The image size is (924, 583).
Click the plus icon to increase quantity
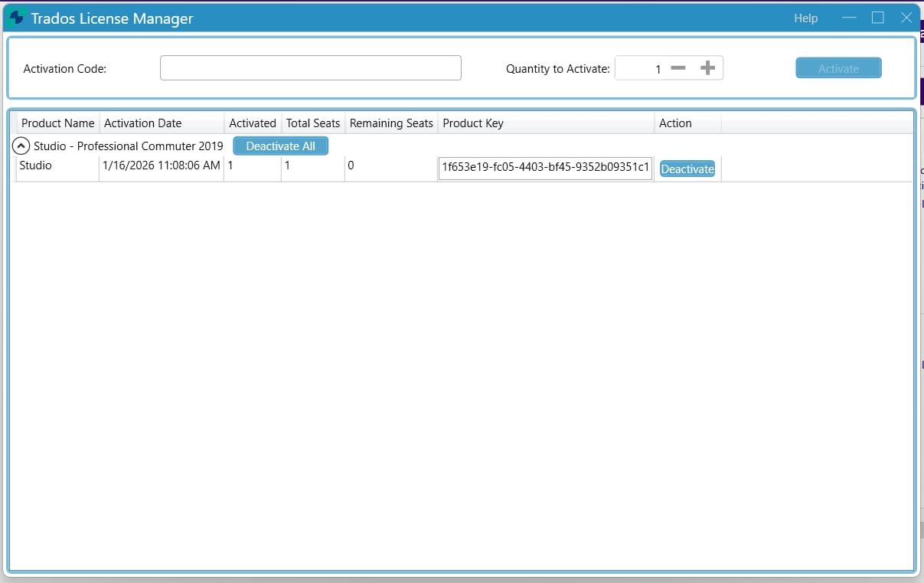click(x=707, y=67)
